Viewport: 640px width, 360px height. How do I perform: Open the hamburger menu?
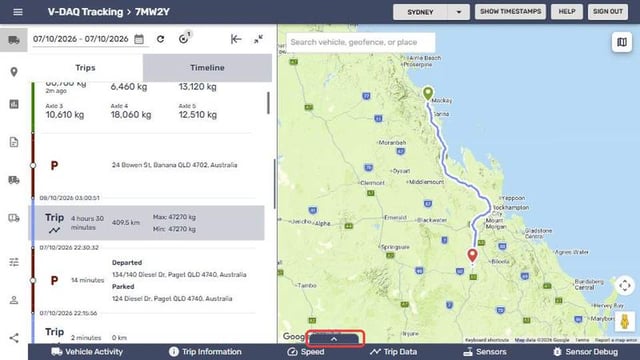click(x=18, y=12)
